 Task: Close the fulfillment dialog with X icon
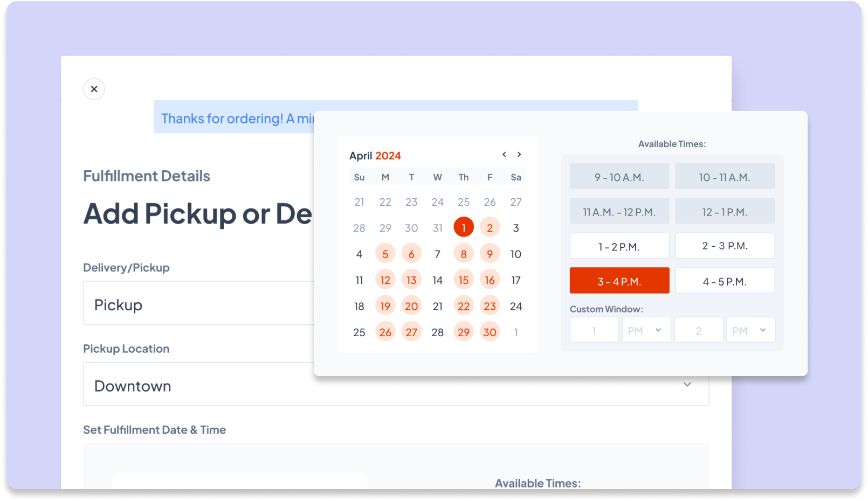click(x=94, y=89)
